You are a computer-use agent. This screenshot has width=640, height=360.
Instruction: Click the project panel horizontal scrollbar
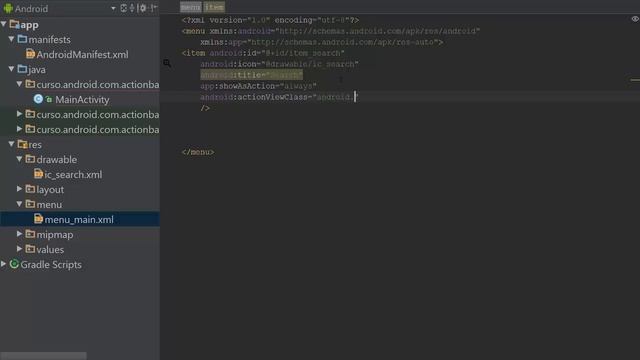[43, 356]
